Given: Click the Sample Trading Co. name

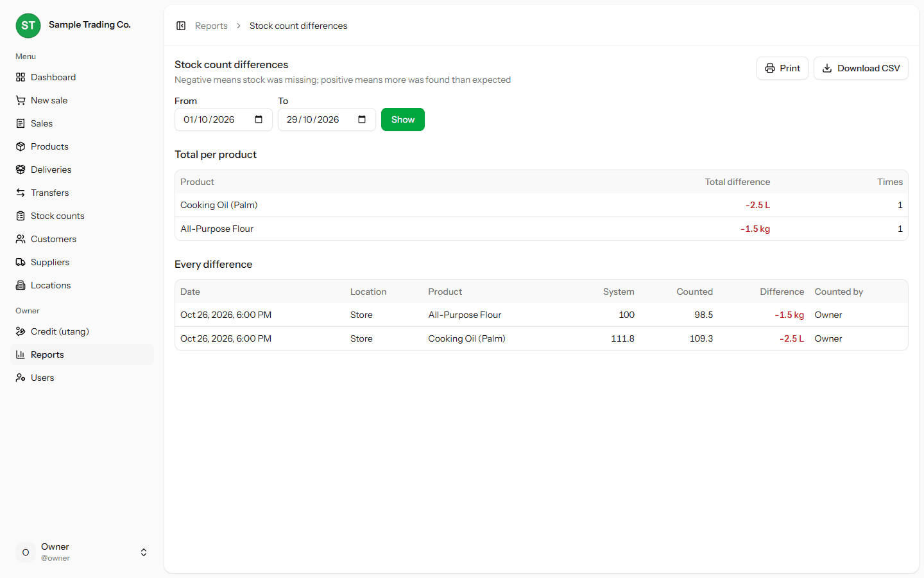Looking at the screenshot, I should [x=90, y=24].
